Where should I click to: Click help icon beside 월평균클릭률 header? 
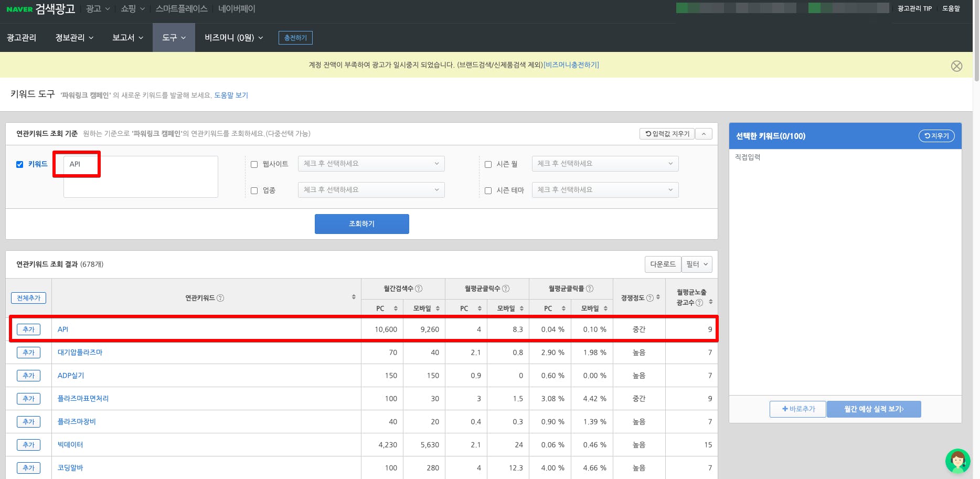click(590, 289)
